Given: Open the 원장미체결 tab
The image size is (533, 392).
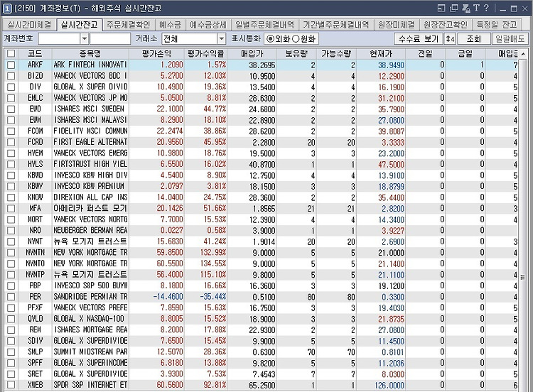Looking at the screenshot, I should 397,25.
